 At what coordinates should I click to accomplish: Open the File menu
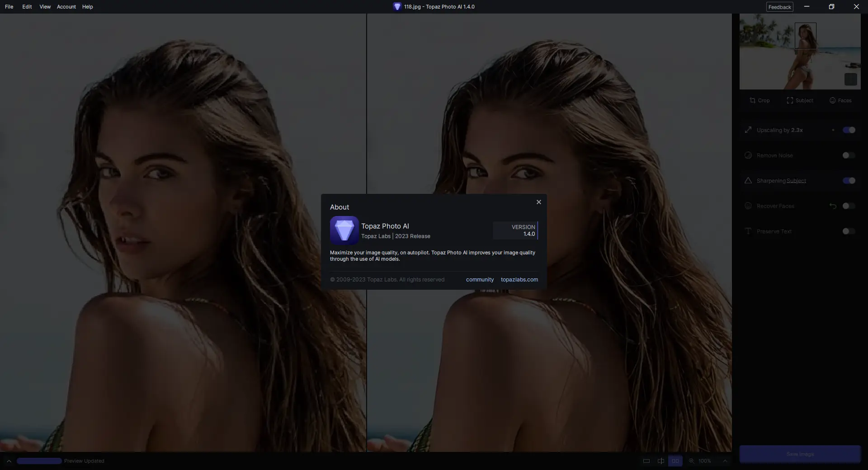pyautogui.click(x=9, y=7)
